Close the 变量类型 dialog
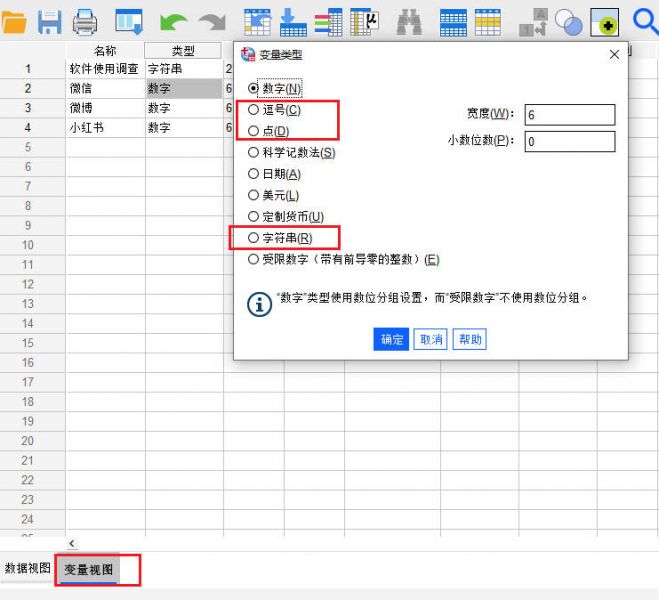Image resolution: width=659 pixels, height=600 pixels. [x=614, y=54]
